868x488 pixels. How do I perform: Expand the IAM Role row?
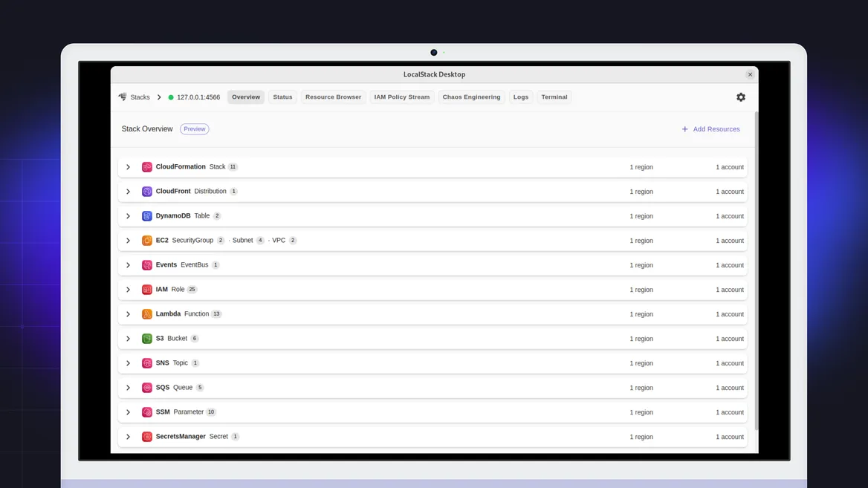[x=128, y=289]
